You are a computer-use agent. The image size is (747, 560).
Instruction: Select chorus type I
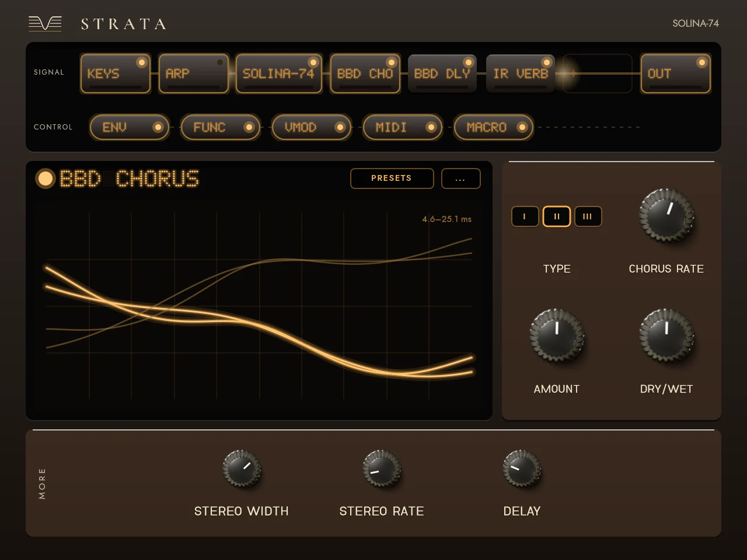525,216
